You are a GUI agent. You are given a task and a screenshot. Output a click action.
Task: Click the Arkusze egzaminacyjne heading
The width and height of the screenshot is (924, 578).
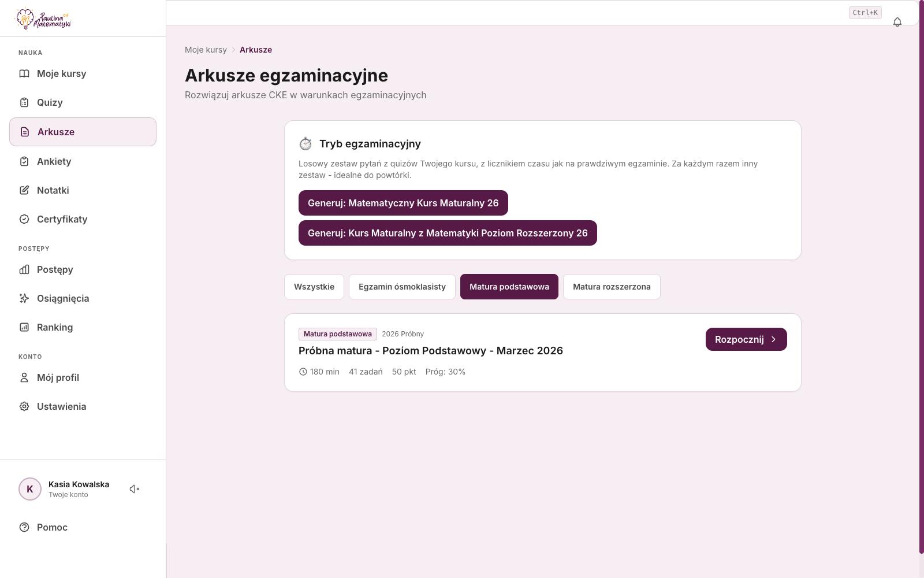pos(286,75)
